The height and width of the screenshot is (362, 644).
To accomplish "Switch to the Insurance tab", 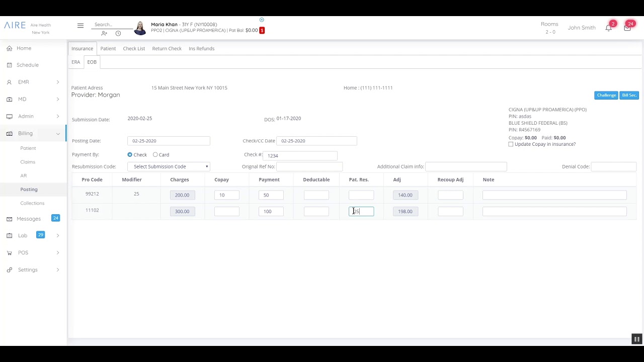I will pyautogui.click(x=82, y=49).
